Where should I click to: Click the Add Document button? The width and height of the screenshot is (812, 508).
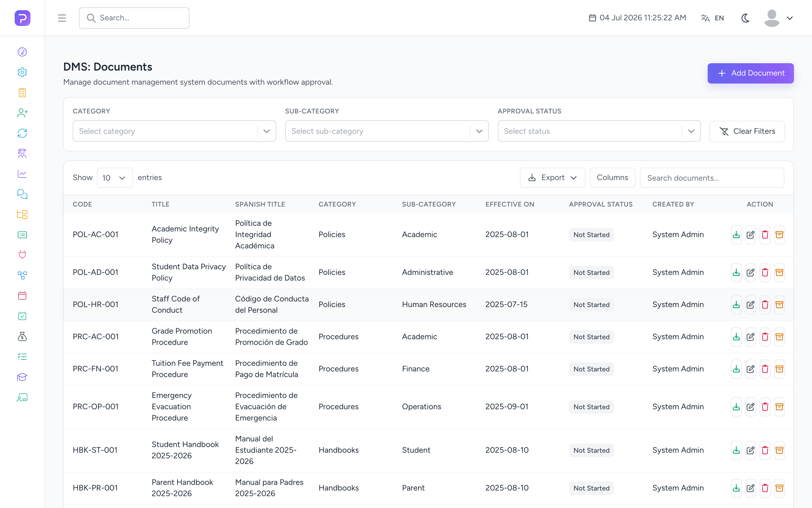click(751, 73)
